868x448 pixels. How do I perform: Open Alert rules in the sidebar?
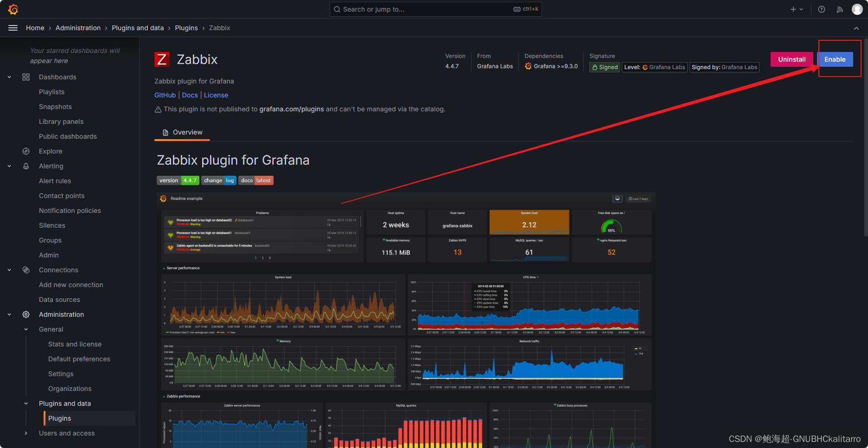tap(55, 181)
